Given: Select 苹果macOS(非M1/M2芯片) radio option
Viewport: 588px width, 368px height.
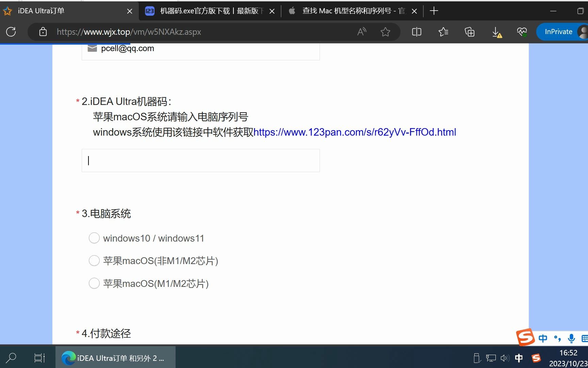Looking at the screenshot, I should [x=94, y=261].
